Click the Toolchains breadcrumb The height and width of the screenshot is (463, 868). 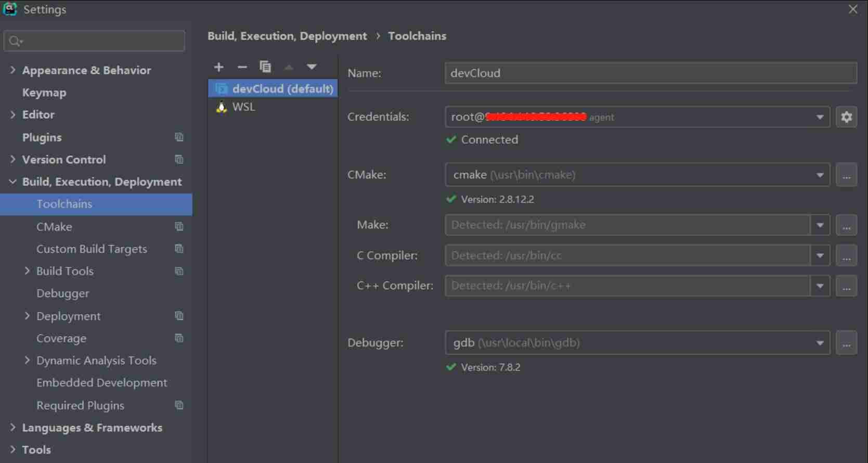click(417, 36)
